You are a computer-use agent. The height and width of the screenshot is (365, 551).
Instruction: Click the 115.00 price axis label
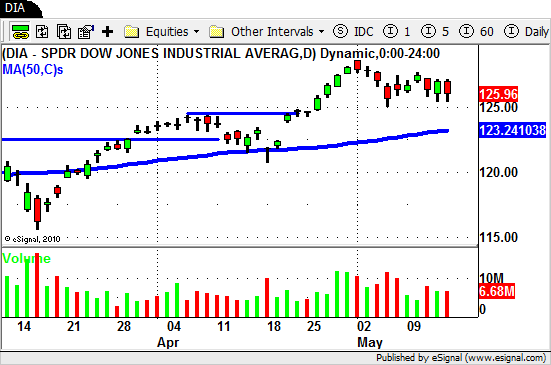point(499,237)
